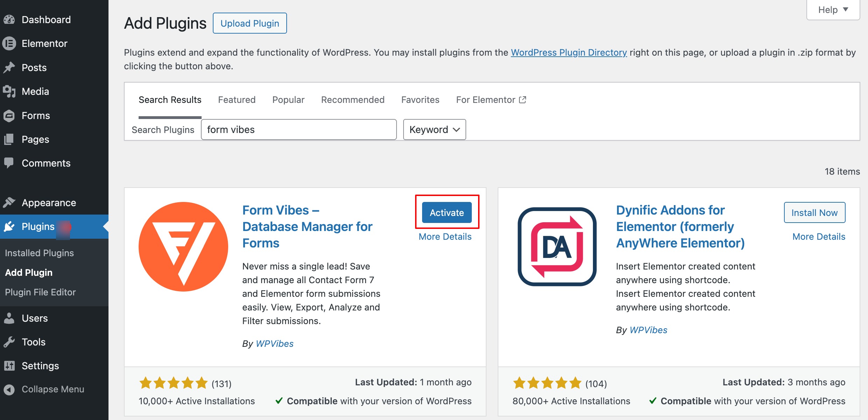Click the Dynific Addons plugin logo
The width and height of the screenshot is (868, 420).
point(557,247)
